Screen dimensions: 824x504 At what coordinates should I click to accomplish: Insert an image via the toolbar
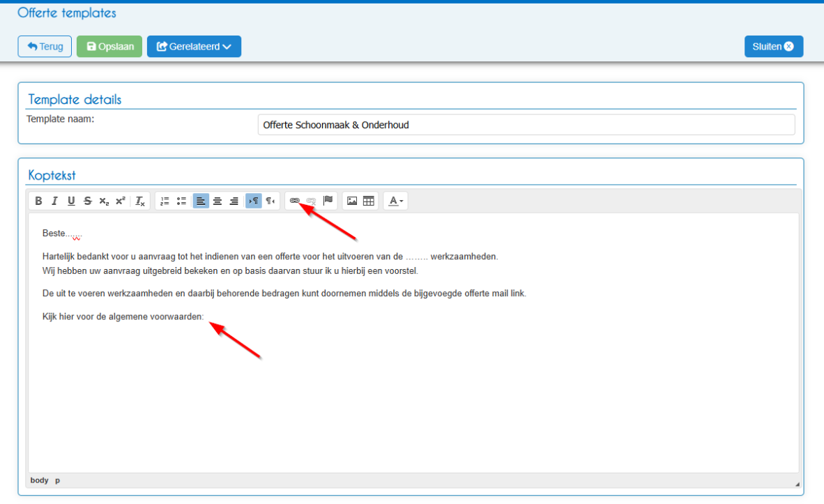(x=352, y=201)
